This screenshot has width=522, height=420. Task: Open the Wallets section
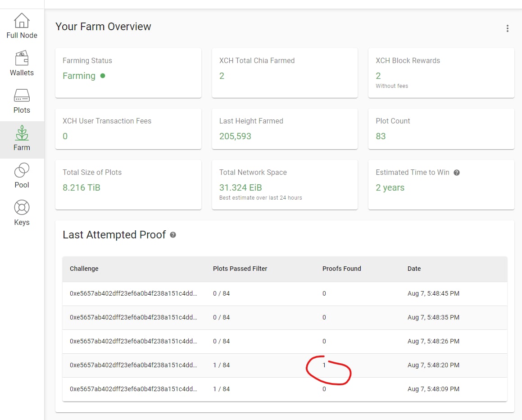tap(22, 63)
